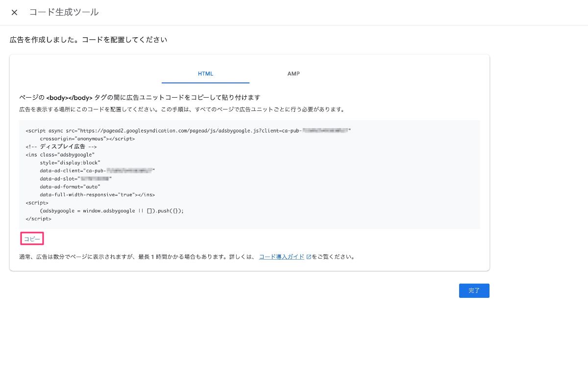Viewport: 588px width, 368px height.
Task: Click the data-ad-format="auto" code line
Action: point(70,186)
